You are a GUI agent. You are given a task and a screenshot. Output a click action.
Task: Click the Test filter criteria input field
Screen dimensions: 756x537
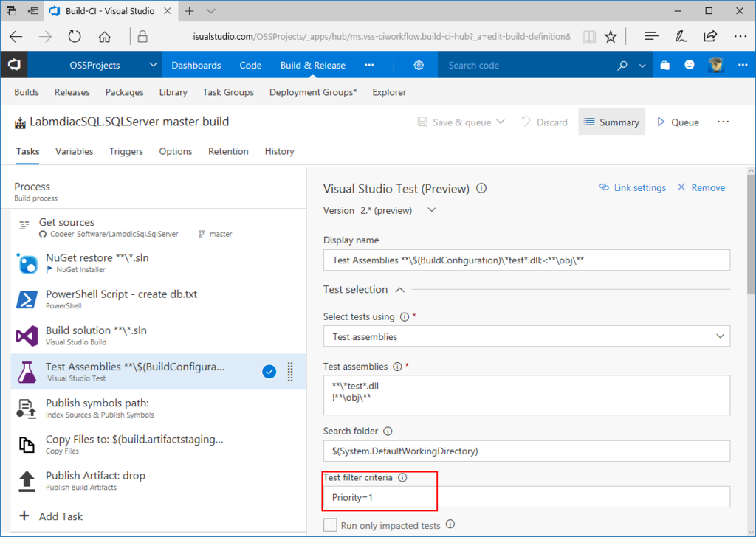point(526,497)
